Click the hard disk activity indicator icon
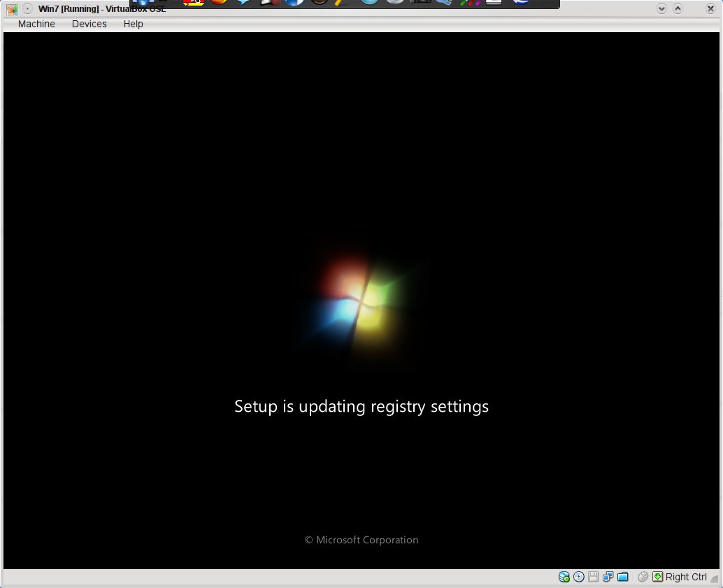This screenshot has height=588, width=723. (x=564, y=577)
